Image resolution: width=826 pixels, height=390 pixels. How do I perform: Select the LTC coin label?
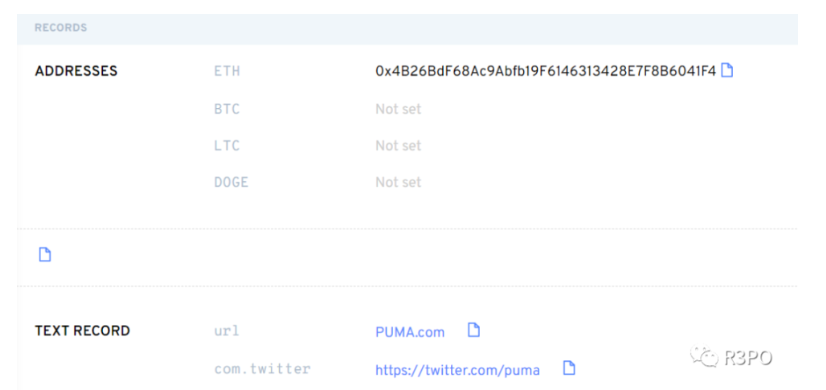coord(227,145)
